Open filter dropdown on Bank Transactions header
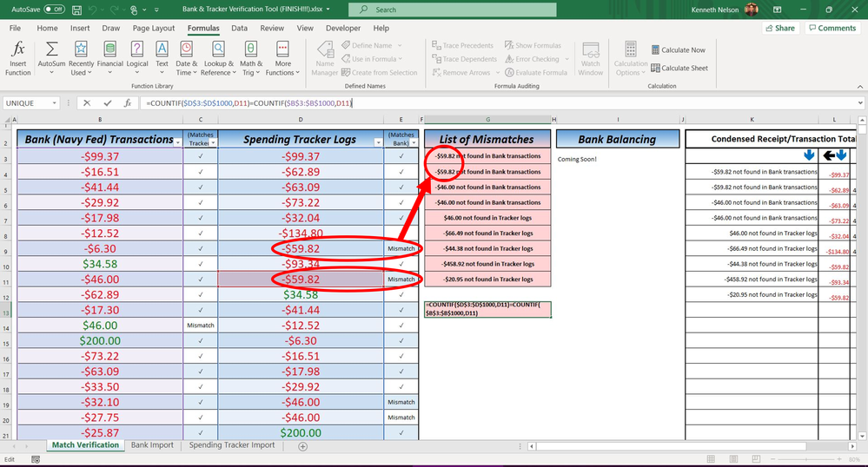Viewport: 868px width, 467px height. tap(178, 142)
